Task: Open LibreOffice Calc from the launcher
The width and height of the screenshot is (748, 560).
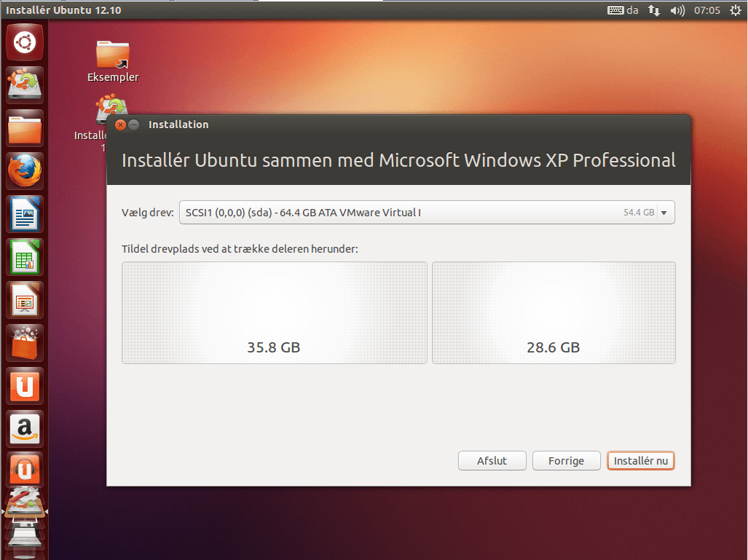Action: pos(24,257)
